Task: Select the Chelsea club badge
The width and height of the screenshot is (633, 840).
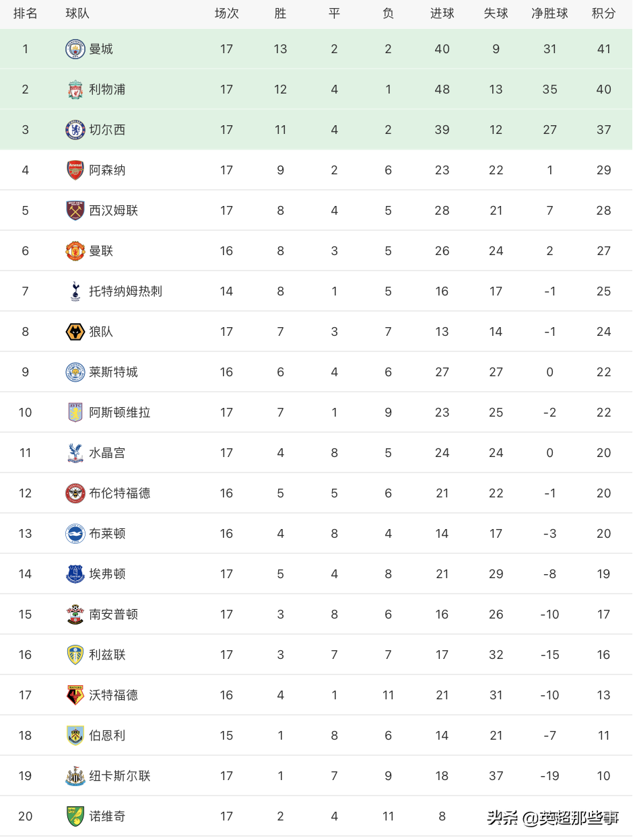Action: point(75,130)
